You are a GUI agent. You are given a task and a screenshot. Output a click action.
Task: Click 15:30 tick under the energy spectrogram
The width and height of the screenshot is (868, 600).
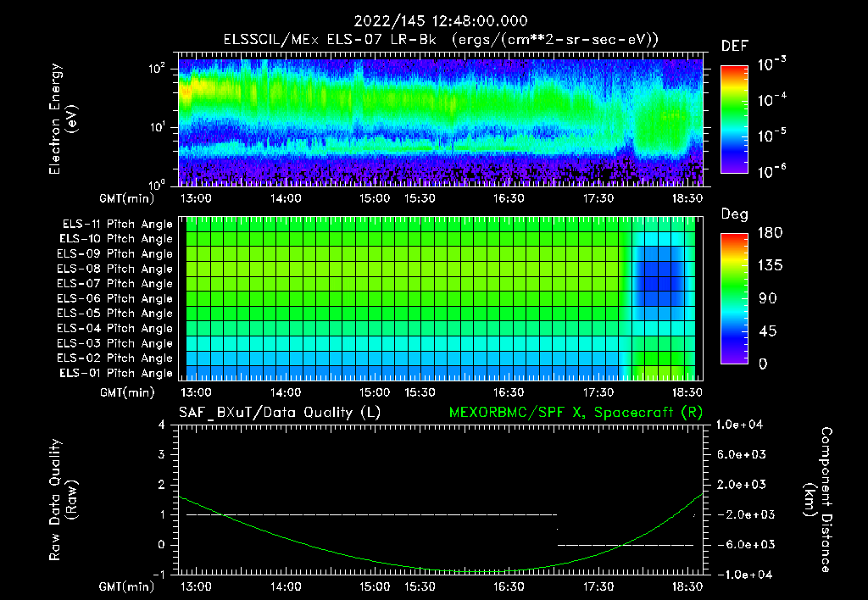[x=419, y=198]
